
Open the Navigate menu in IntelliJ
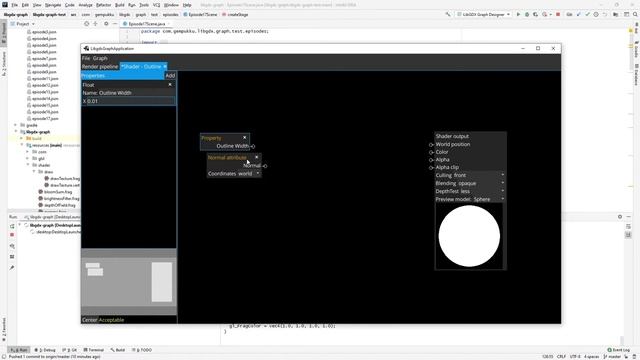click(53, 5)
